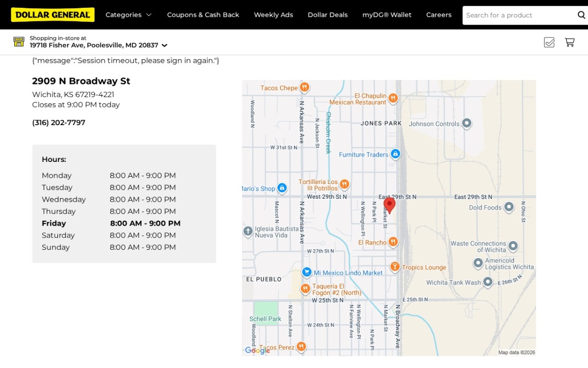The image size is (588, 368).
Task: Select Waste Connections of Wichita marker
Action: click(x=513, y=245)
